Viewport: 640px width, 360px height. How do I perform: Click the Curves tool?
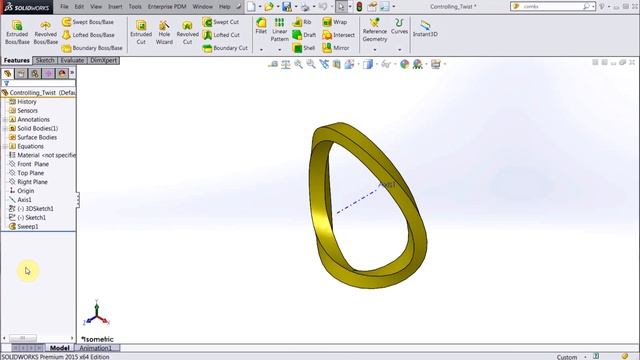click(x=399, y=26)
